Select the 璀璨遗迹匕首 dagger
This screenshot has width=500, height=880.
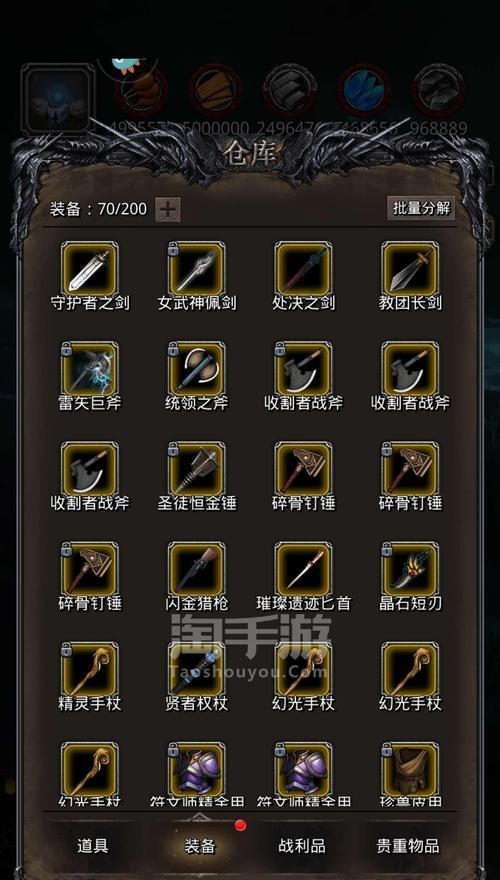pyautogui.click(x=304, y=570)
